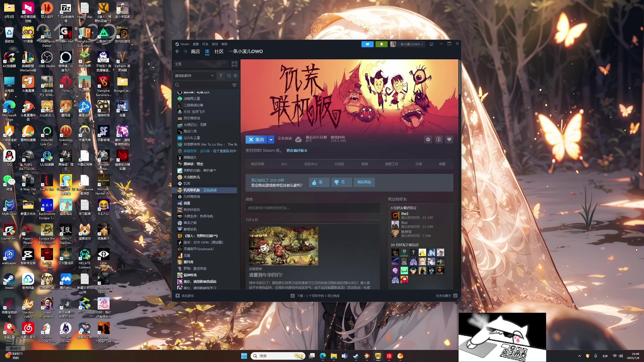Open Stardew Valley desktop icon
The image size is (644, 362).
pyautogui.click(x=28, y=308)
